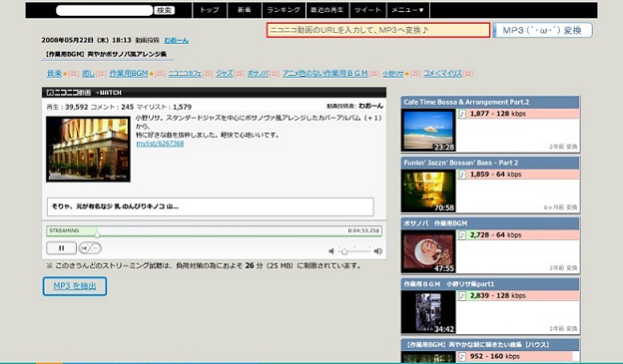
Task: Click the skip-to-next track button
Action: click(x=96, y=248)
